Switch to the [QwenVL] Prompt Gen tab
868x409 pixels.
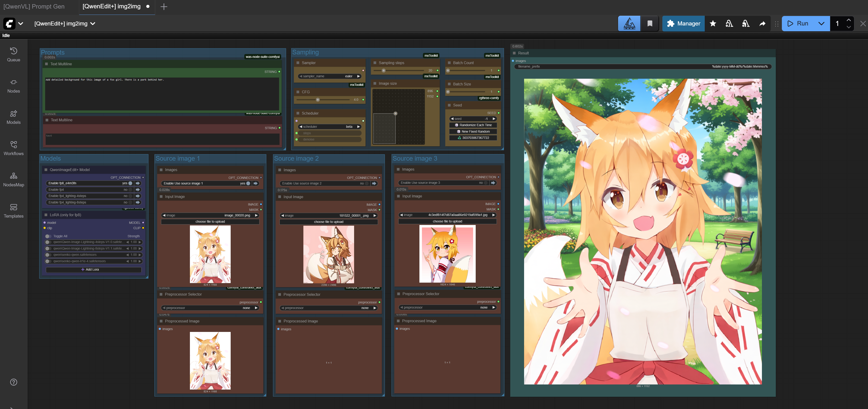point(34,6)
